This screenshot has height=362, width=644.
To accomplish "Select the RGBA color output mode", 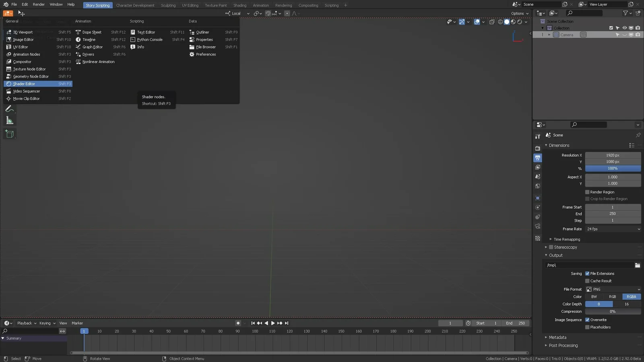I will point(631,296).
